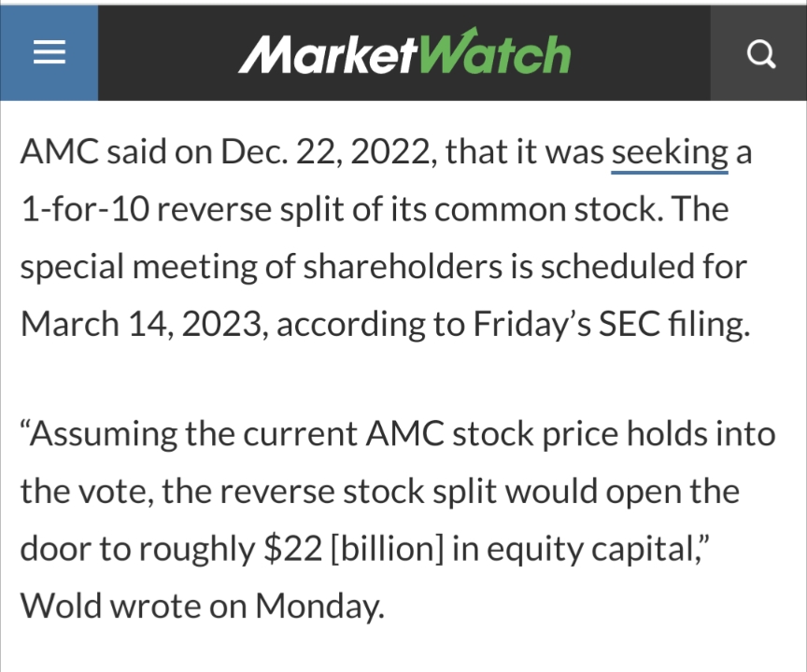Screen dimensions: 807x672
Task: Click the word "Monday" ending the quote
Action: [x=316, y=606]
